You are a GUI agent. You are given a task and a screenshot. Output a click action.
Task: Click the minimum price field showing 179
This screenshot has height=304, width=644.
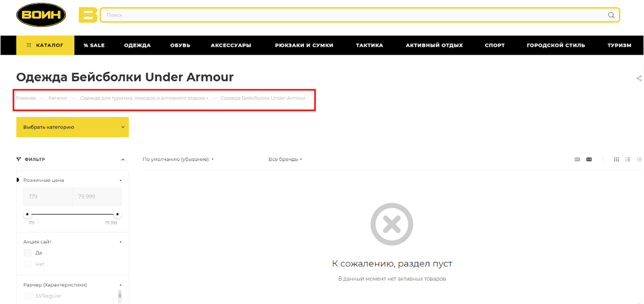[48, 197]
